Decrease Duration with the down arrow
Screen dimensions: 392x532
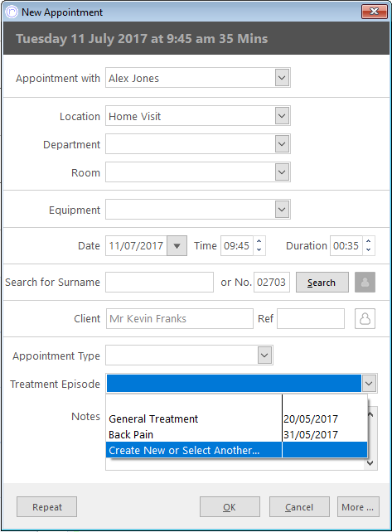tap(369, 250)
